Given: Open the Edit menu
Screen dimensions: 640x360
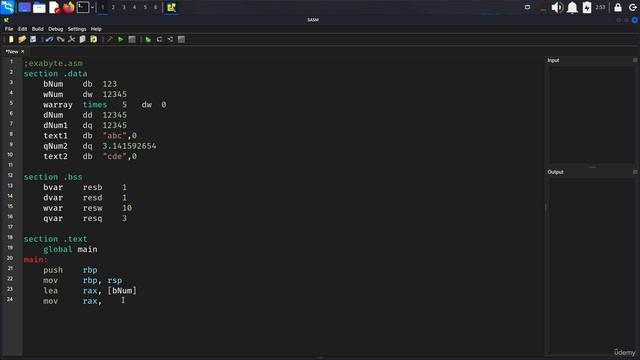Looking at the screenshot, I should coord(22,29).
